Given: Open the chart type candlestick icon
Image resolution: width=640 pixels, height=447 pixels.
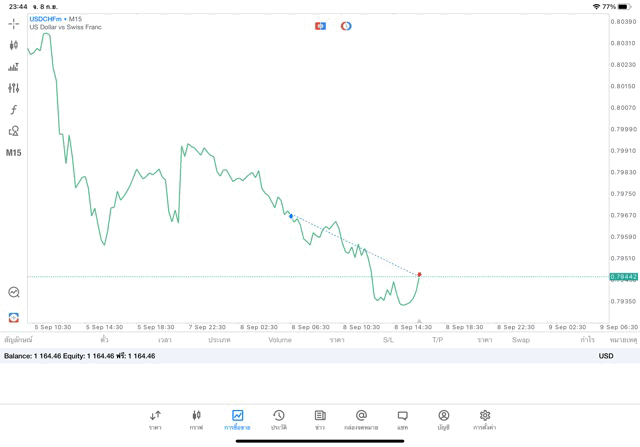Looking at the screenshot, I should tap(14, 45).
